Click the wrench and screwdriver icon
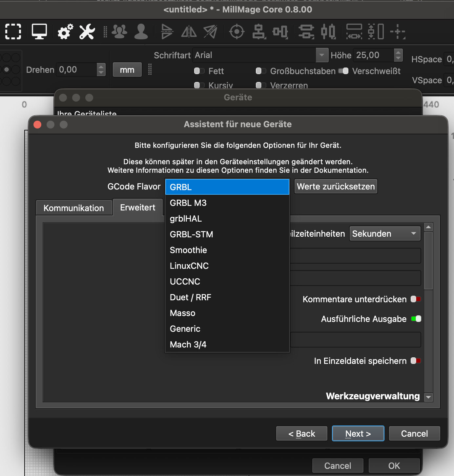Image resolution: width=454 pixels, height=476 pixels. point(87,32)
